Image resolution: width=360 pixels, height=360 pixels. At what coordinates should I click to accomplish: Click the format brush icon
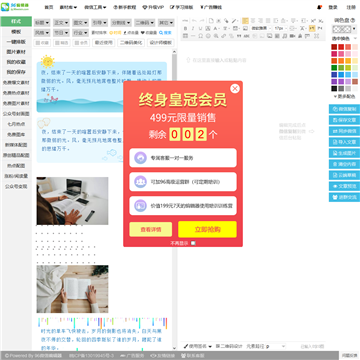[x=226, y=21]
